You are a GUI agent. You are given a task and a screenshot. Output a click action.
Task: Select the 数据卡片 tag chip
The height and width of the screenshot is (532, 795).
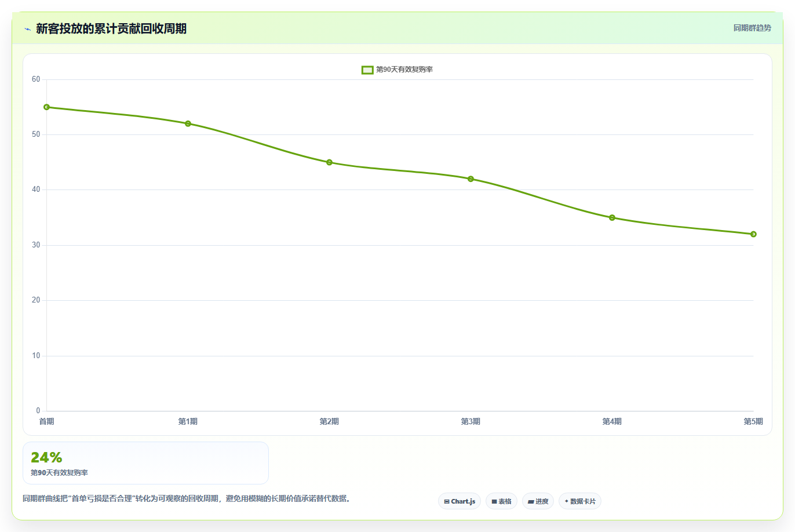(580, 501)
